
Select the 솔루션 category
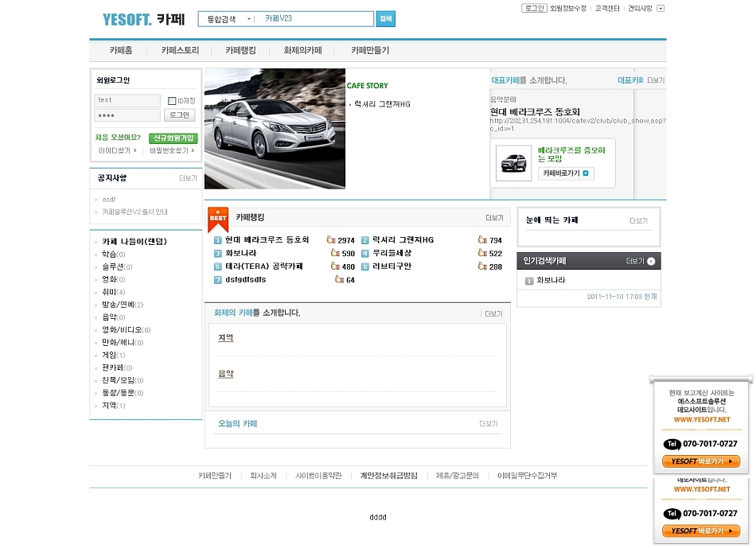tap(117, 266)
